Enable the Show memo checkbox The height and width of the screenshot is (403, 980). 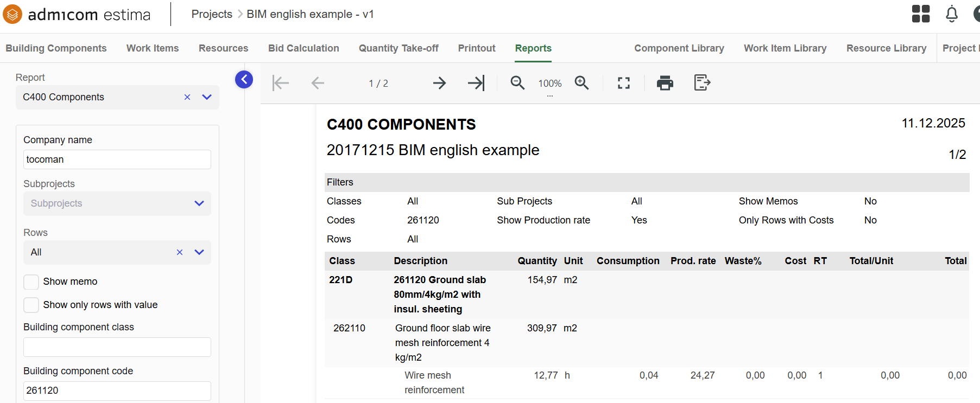31,282
